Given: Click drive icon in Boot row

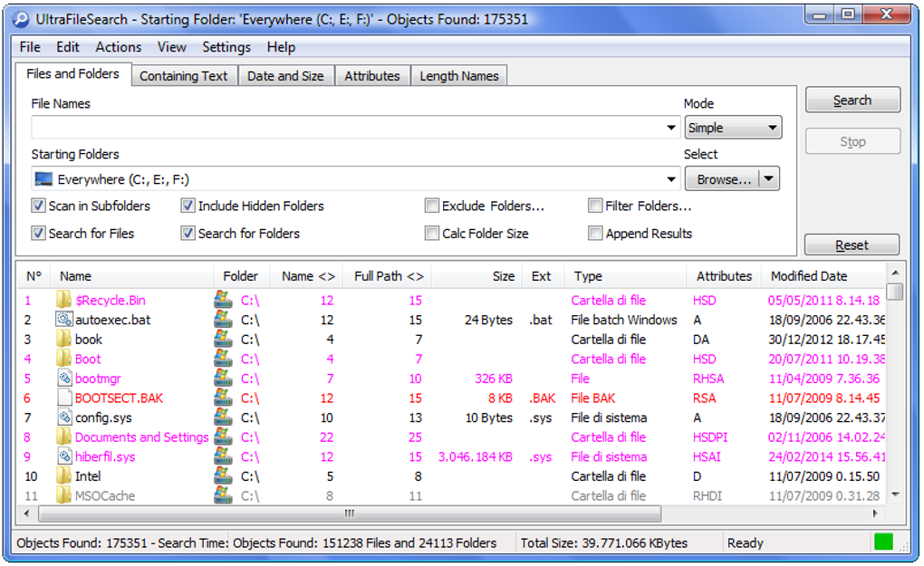Looking at the screenshot, I should (x=223, y=358).
